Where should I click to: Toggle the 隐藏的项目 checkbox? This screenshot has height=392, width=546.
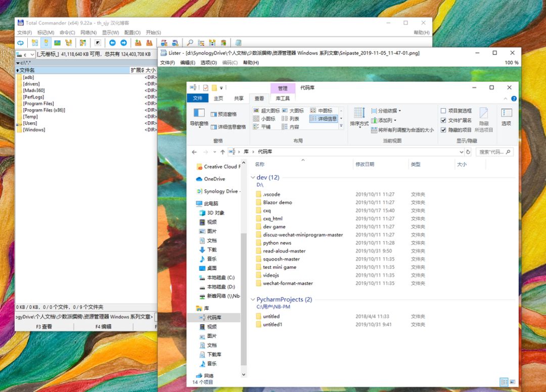click(443, 130)
